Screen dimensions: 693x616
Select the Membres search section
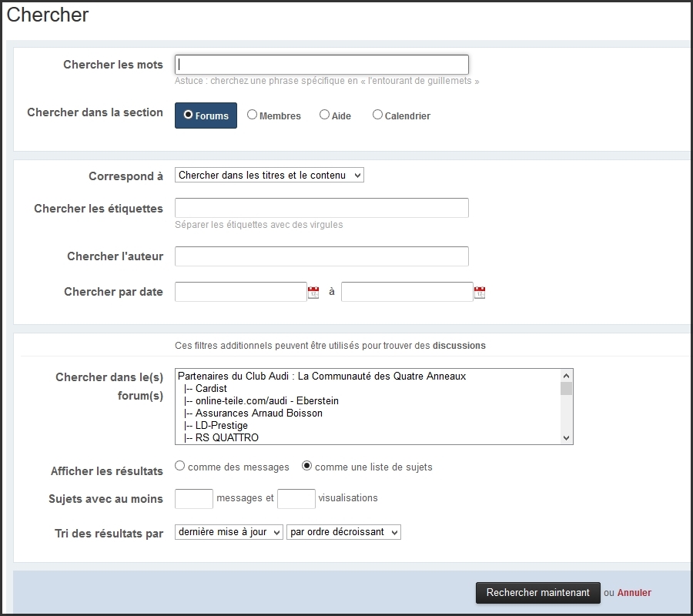(252, 115)
